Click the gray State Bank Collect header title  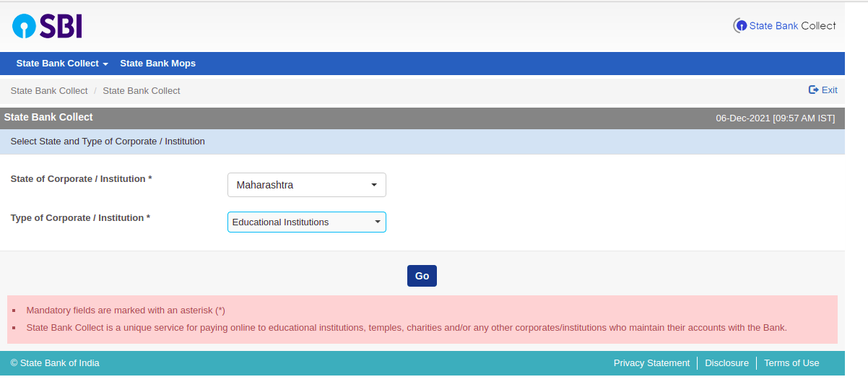point(48,117)
